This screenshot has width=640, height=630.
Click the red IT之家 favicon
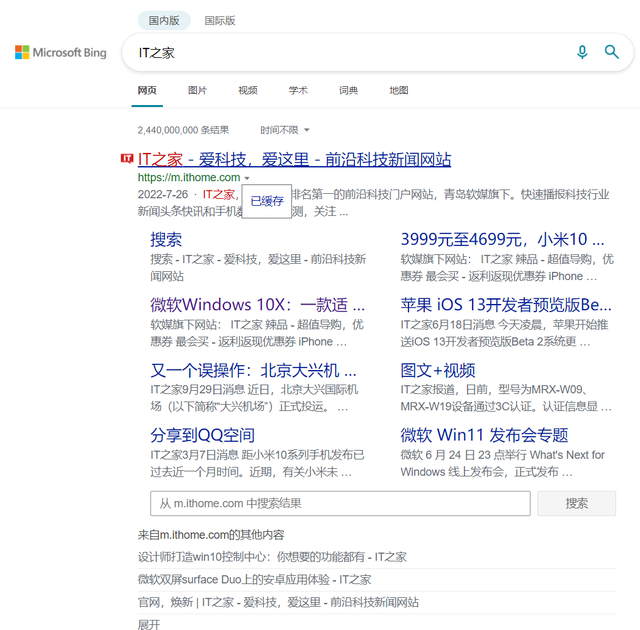[x=127, y=158]
